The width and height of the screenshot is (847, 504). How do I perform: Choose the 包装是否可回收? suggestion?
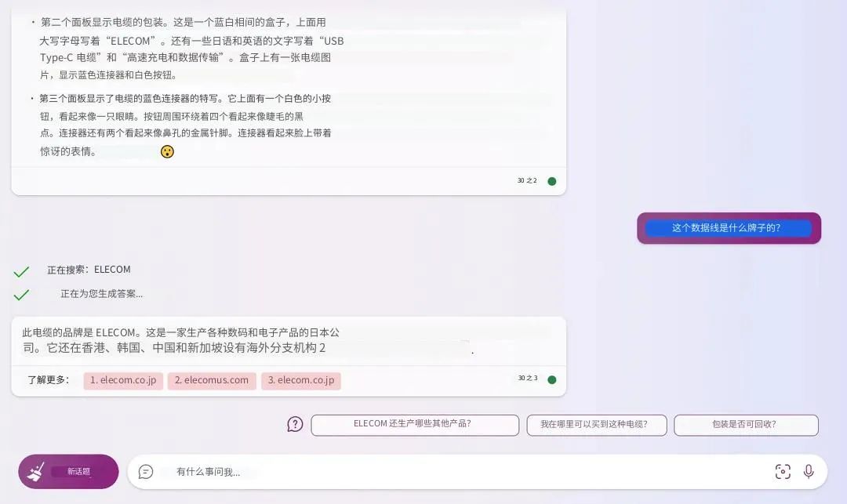click(x=745, y=424)
